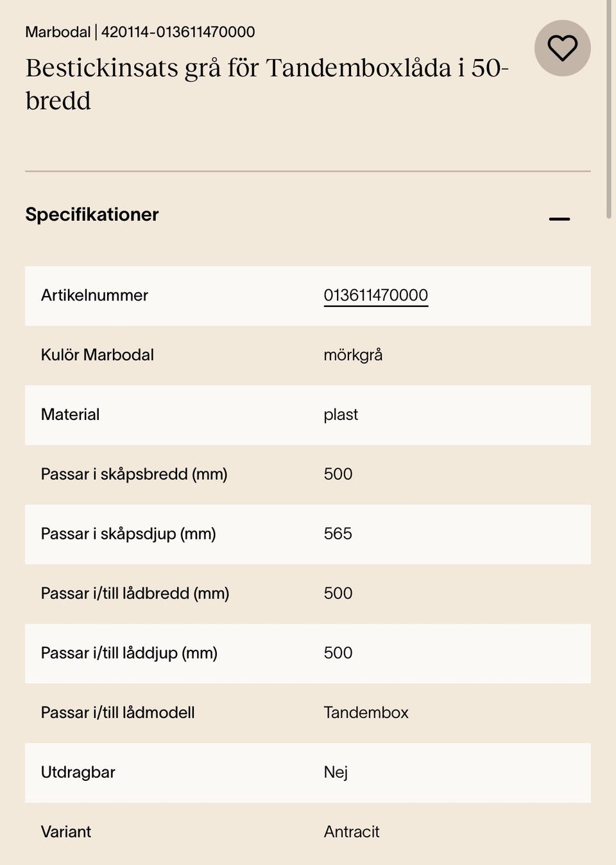Click the plast material value
The height and width of the screenshot is (865, 616).
coord(341,415)
